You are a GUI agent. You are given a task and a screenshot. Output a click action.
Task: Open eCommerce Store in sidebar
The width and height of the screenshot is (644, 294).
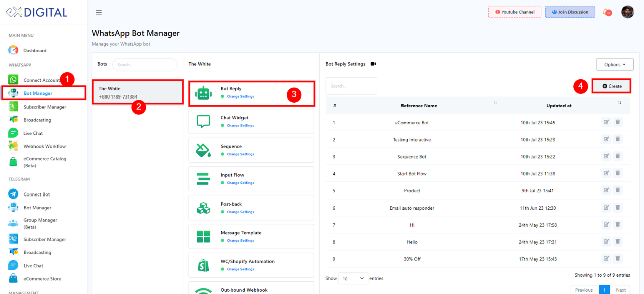[42, 279]
